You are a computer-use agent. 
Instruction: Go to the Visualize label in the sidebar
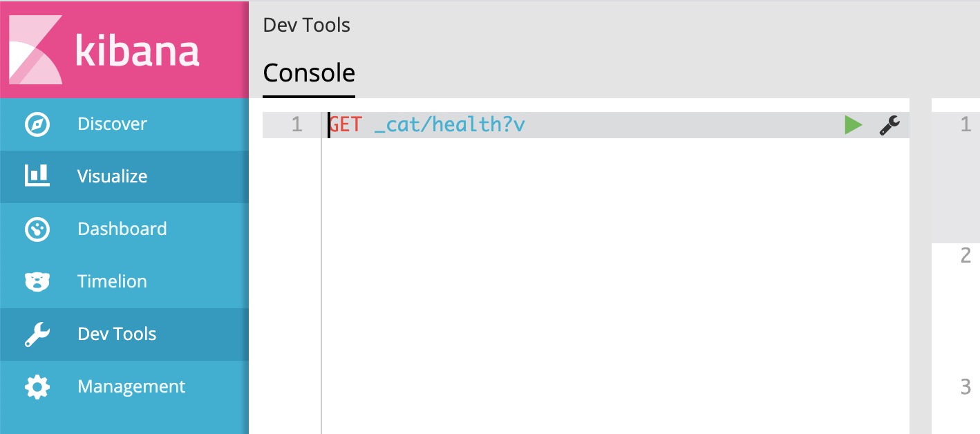click(112, 176)
